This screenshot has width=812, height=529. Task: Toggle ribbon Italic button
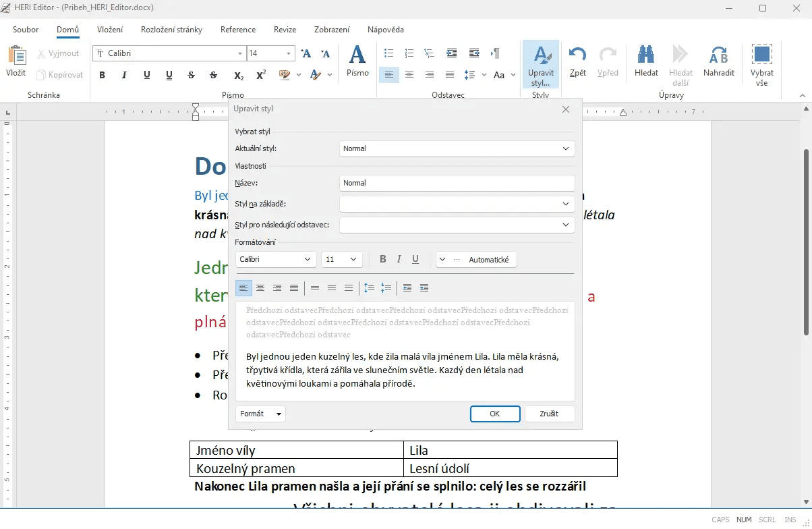click(124, 75)
